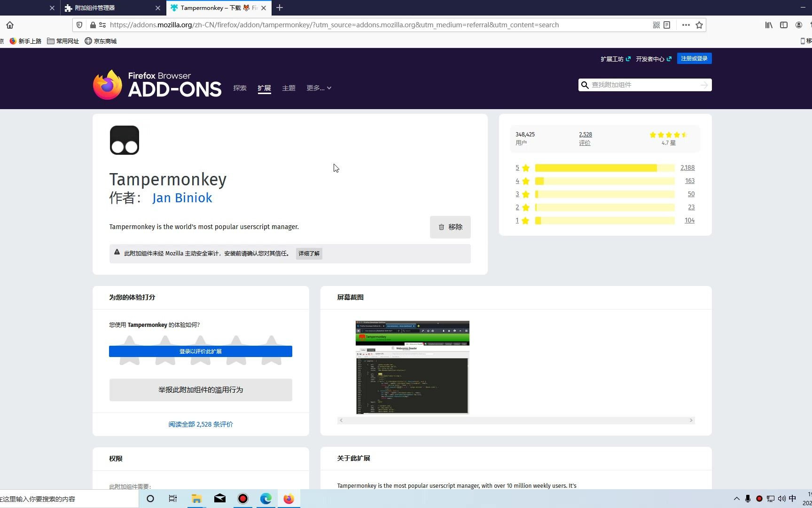Open 主题 navigation item
Viewport: 812px width, 508px height.
coord(289,88)
